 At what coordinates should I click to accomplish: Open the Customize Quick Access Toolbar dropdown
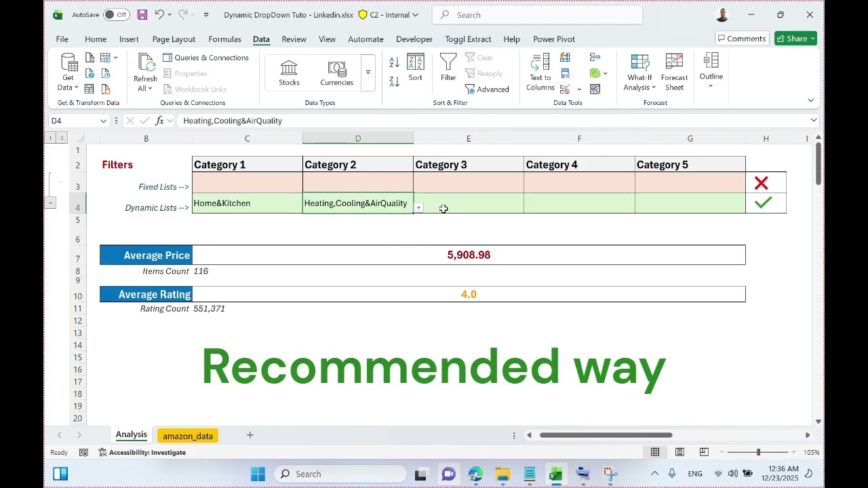pos(207,15)
